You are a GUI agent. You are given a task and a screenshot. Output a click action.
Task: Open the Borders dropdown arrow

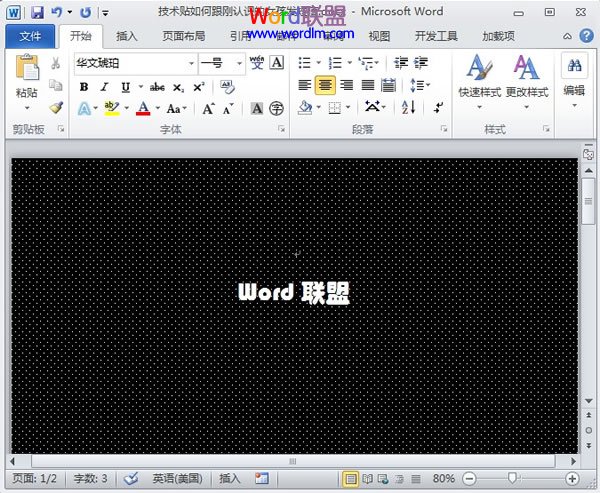(x=348, y=108)
